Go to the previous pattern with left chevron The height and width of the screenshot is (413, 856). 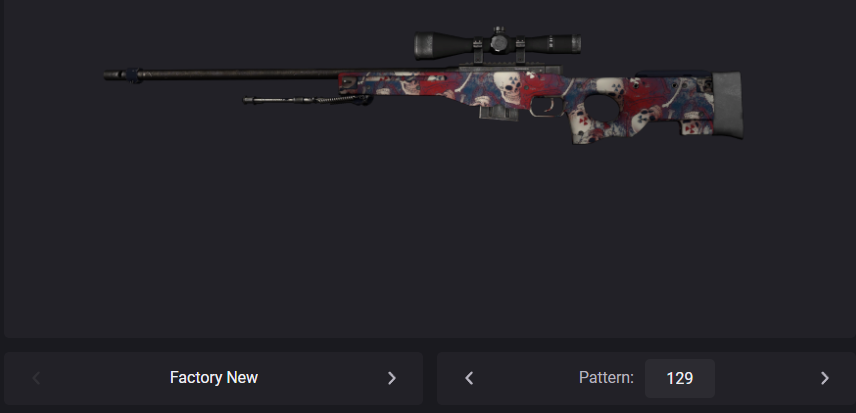point(469,378)
